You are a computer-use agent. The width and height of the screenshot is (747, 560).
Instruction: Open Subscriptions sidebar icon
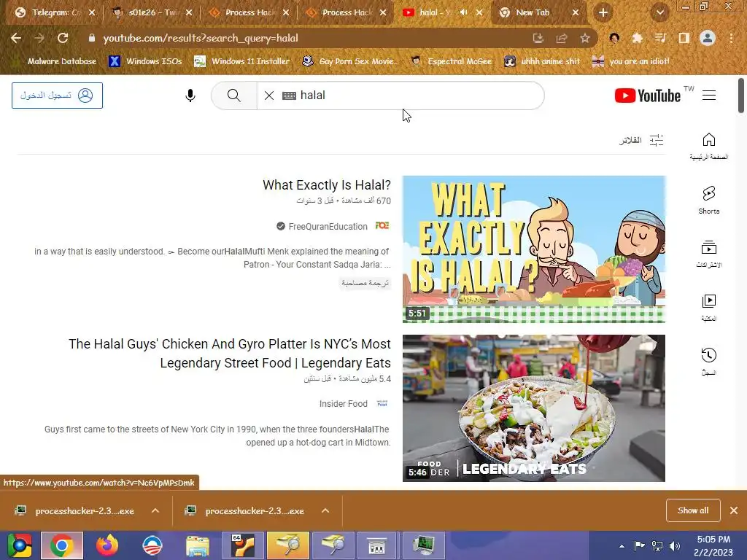pos(708,254)
